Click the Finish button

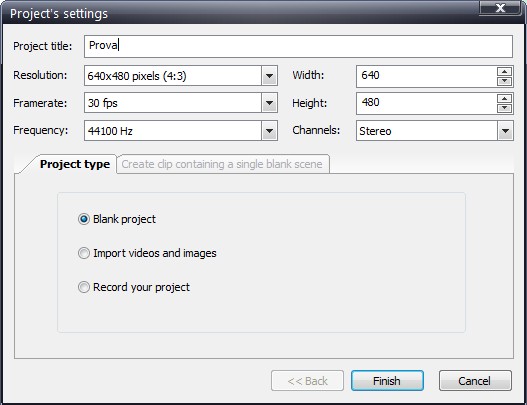click(x=387, y=381)
